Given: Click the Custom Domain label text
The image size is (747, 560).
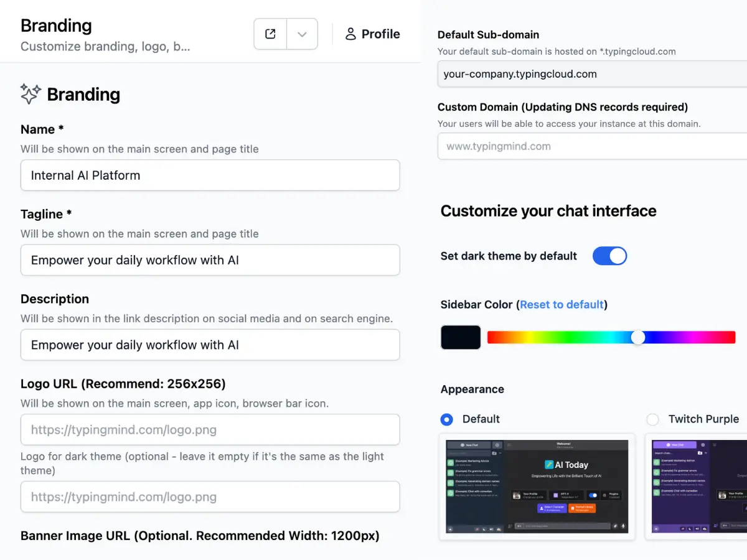Looking at the screenshot, I should point(563,107).
